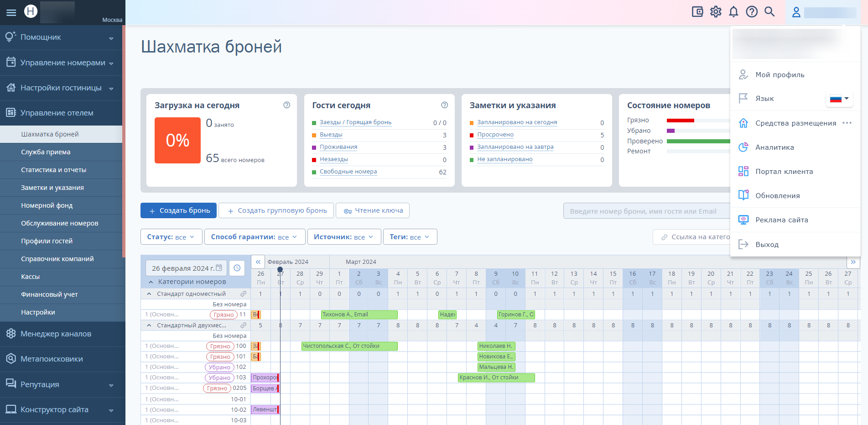
Task: Click the red Грязно status bar
Action: (x=681, y=121)
